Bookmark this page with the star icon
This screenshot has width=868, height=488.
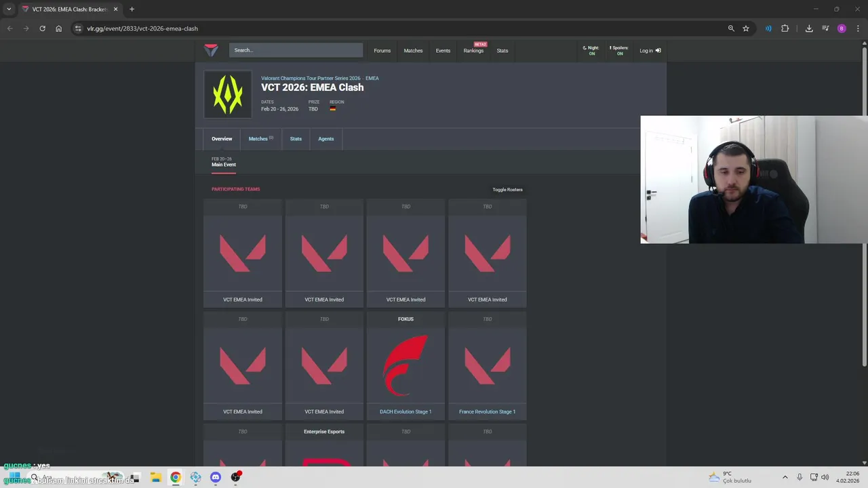point(746,28)
